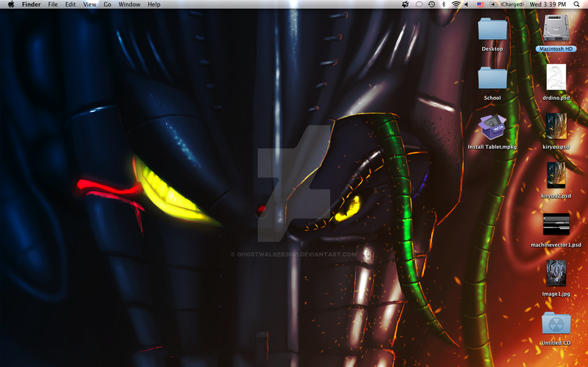Select the School folder icon
This screenshot has width=588, height=367.
pos(492,78)
